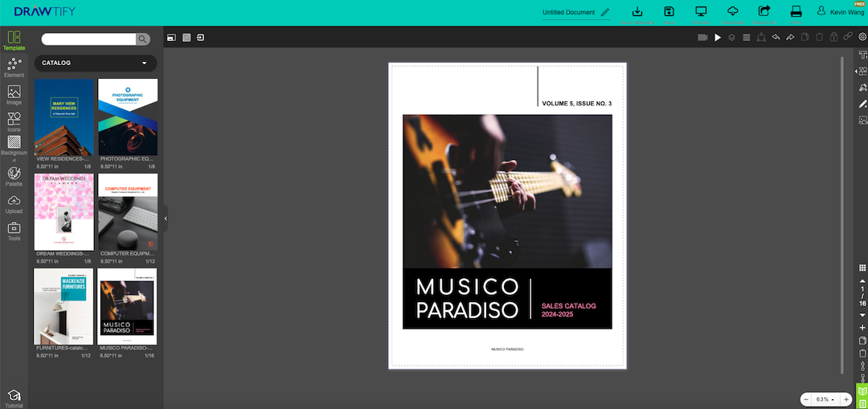Select the Photographic Equipment template
Viewport: 868px width, 409px height.
(128, 117)
